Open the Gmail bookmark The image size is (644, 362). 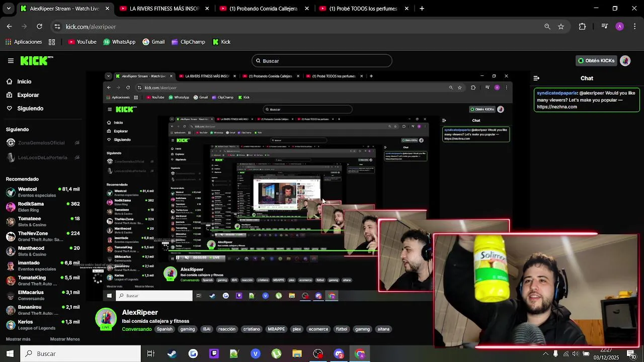tap(153, 42)
